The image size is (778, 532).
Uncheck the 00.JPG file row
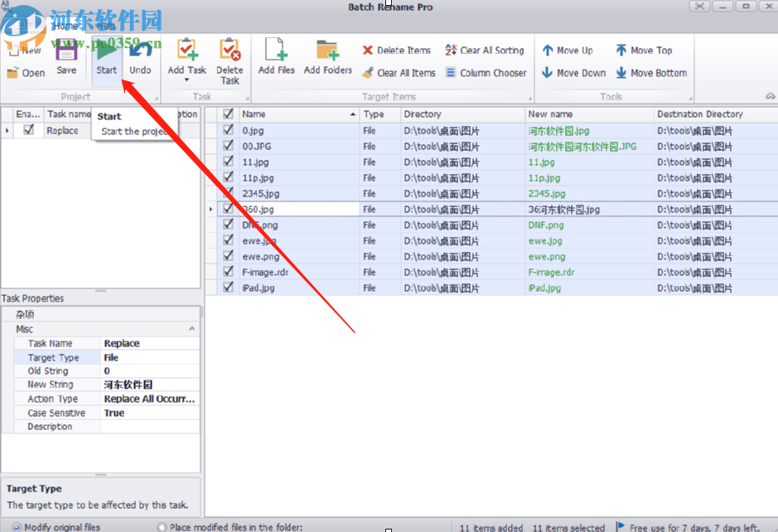(x=228, y=145)
